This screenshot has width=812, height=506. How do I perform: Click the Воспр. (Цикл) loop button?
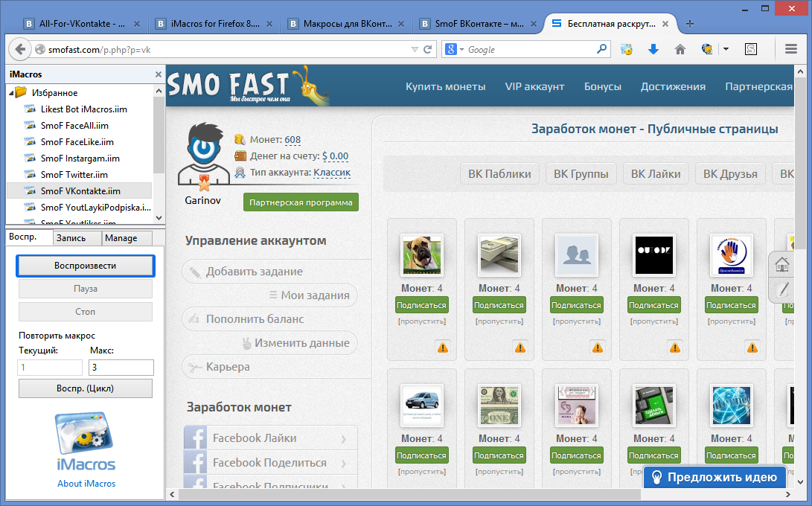coord(86,388)
